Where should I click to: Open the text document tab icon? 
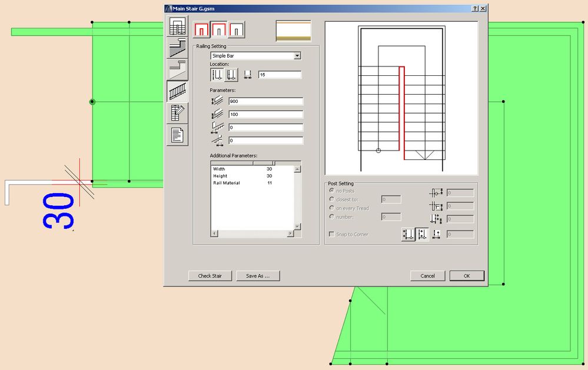tap(177, 135)
